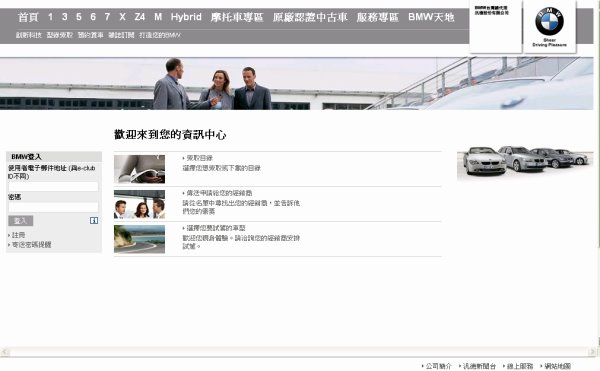600x371 pixels.
Task: Click the 密碼 password input field
Action: click(x=53, y=207)
